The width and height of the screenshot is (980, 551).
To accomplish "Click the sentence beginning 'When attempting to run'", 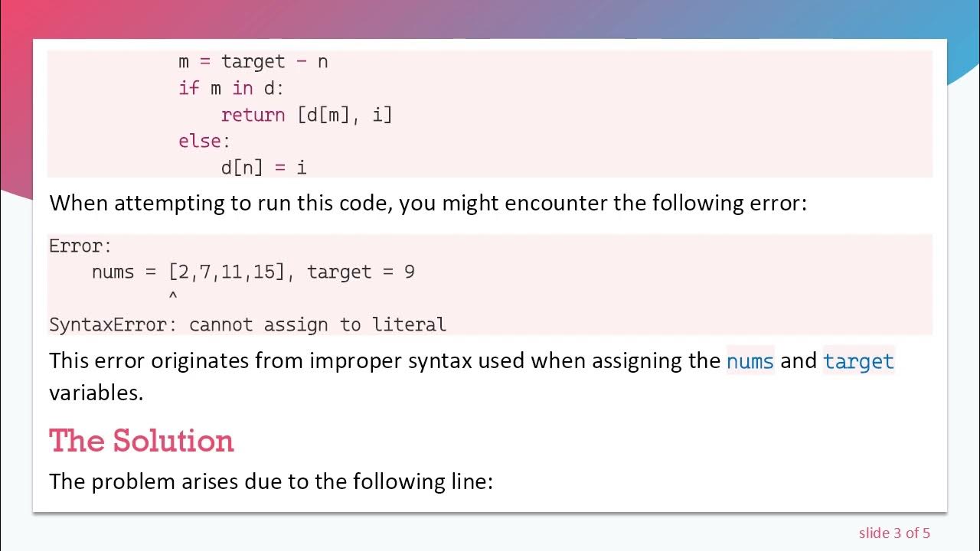I will click(x=427, y=203).
